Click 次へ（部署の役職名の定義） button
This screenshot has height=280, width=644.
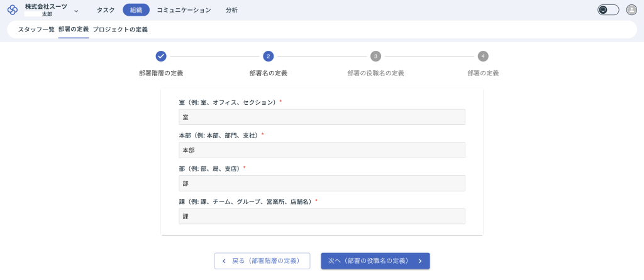click(x=375, y=261)
